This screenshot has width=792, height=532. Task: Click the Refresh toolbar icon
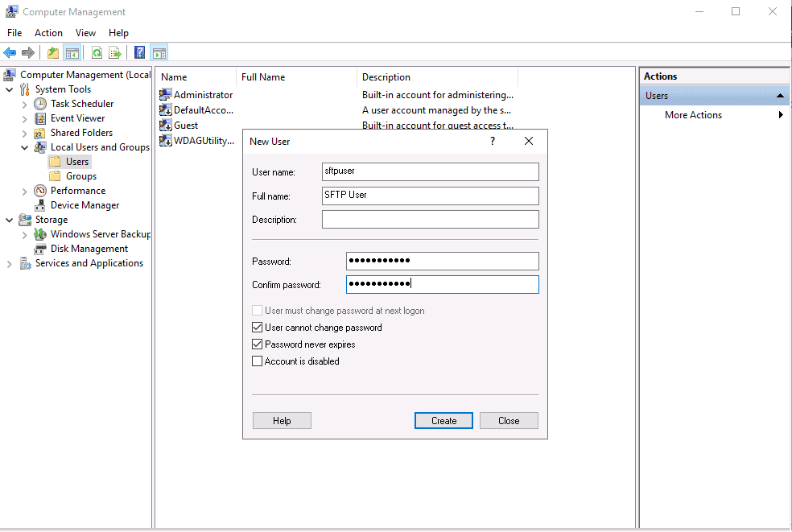[x=97, y=52]
